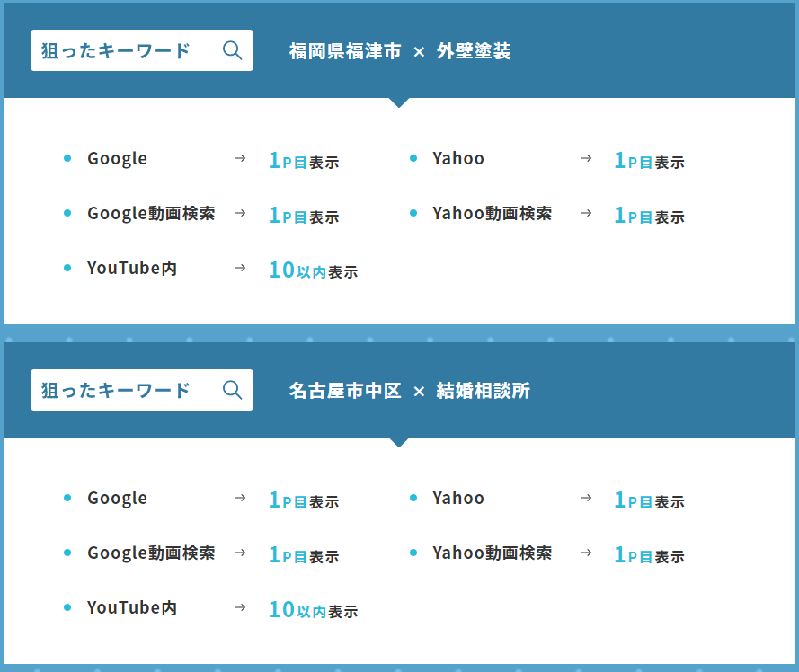Viewport: 799px width, 672px height.
Task: Click the arrow next to Yahoo動画検索 in top panel
Action: [586, 213]
